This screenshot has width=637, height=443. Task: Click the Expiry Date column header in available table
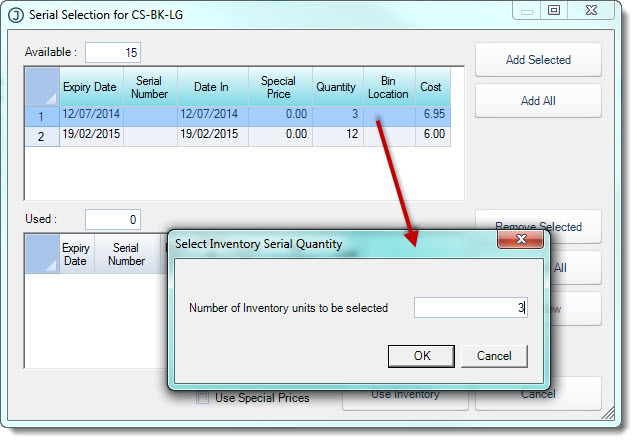pyautogui.click(x=91, y=87)
